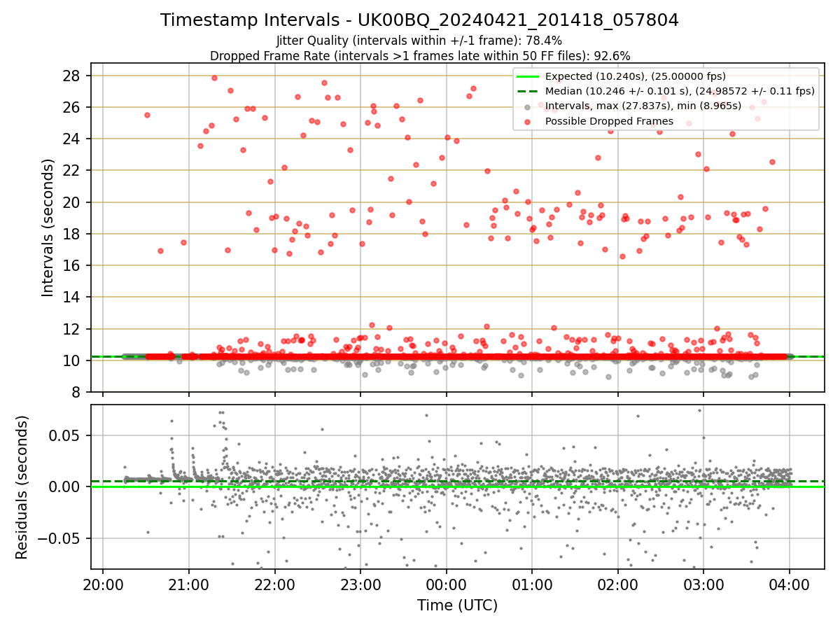The image size is (840, 630).
Task: Click the '00:00' x-axis tick label
Action: pos(447,585)
